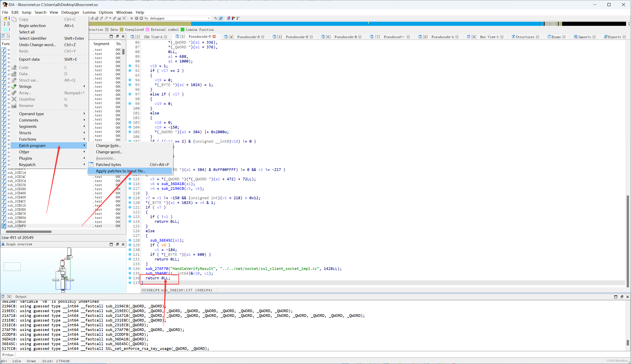Click the Terminate process stop icon
This screenshot has height=364, width=631.
pyautogui.click(x=141, y=18)
